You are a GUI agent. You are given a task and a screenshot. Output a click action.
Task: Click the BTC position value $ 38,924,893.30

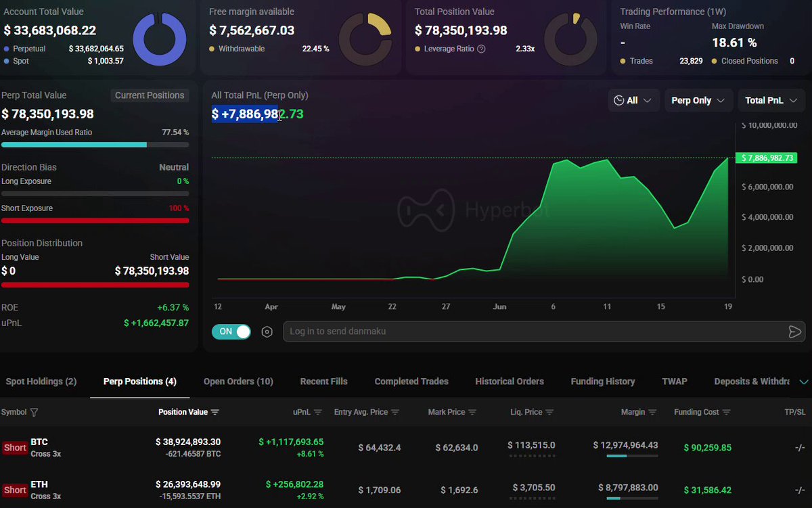click(x=188, y=442)
